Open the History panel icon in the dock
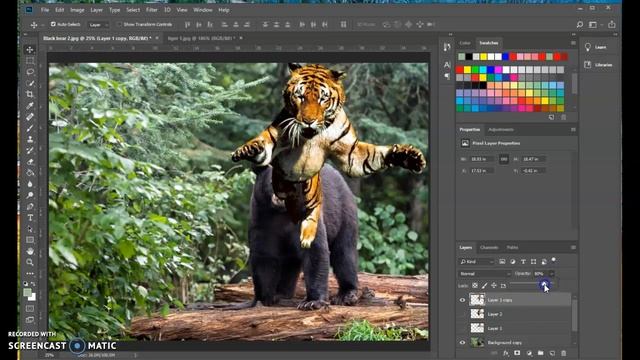640x360 pixels. (447, 47)
